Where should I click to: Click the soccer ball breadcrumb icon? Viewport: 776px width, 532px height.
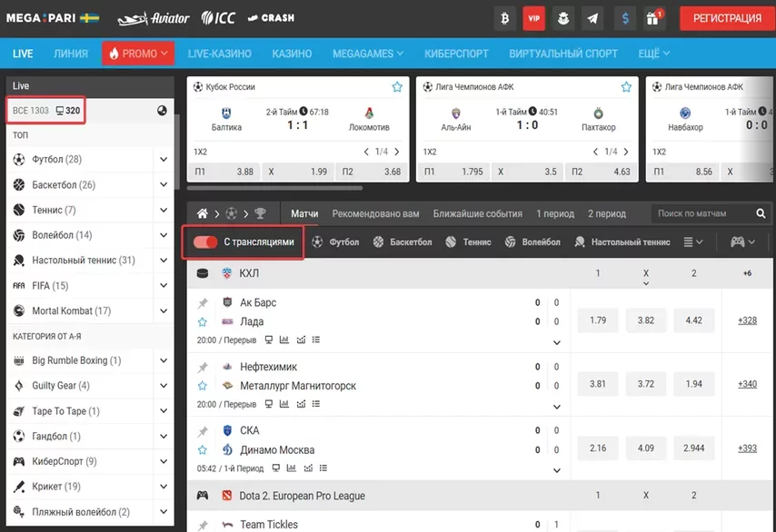point(231,213)
